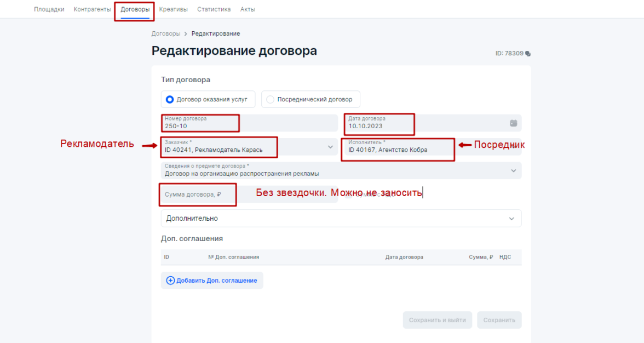Click the Сумма, ₽ column header
This screenshot has width=644, height=343.
pos(481,257)
